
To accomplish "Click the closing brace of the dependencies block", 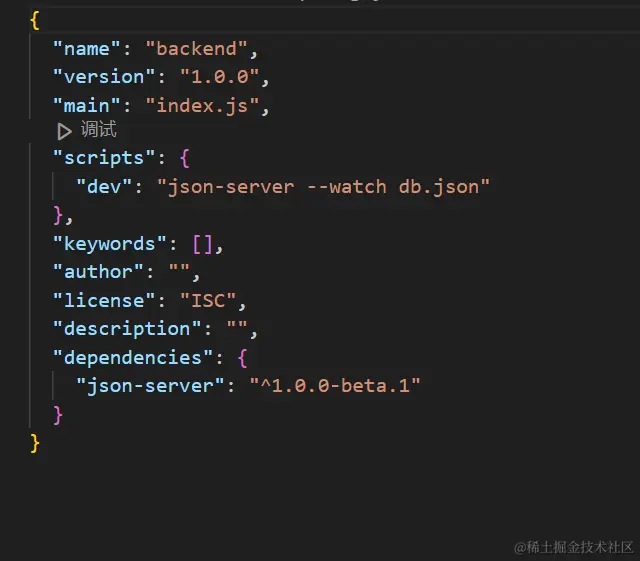I will [58, 415].
